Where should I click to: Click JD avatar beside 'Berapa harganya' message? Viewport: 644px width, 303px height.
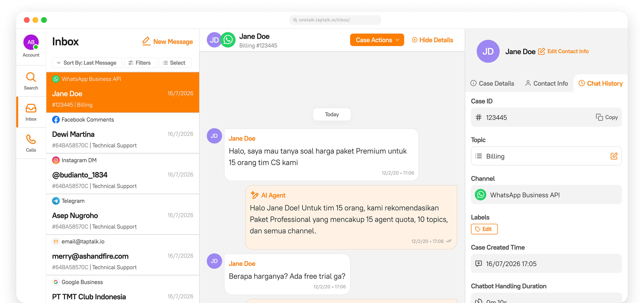pyautogui.click(x=214, y=261)
